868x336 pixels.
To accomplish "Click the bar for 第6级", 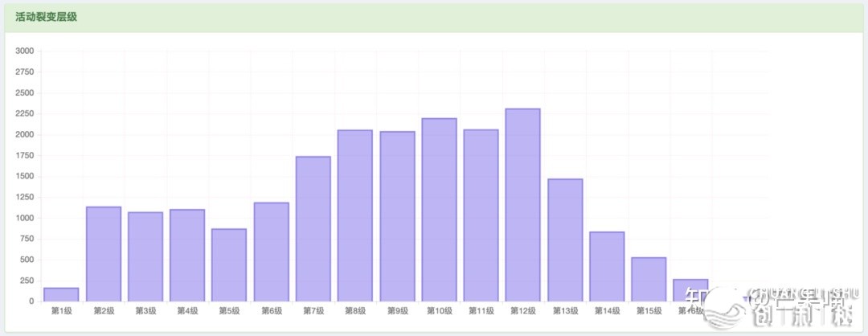I will coord(272,252).
